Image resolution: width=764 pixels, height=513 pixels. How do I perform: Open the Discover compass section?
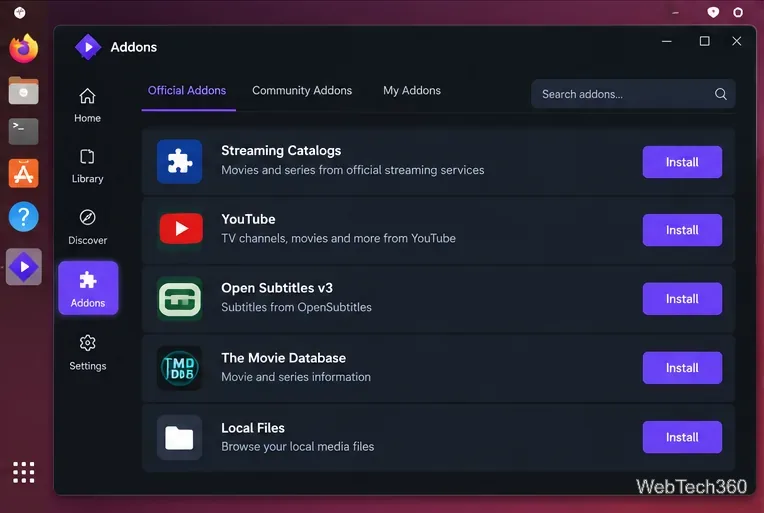87,227
